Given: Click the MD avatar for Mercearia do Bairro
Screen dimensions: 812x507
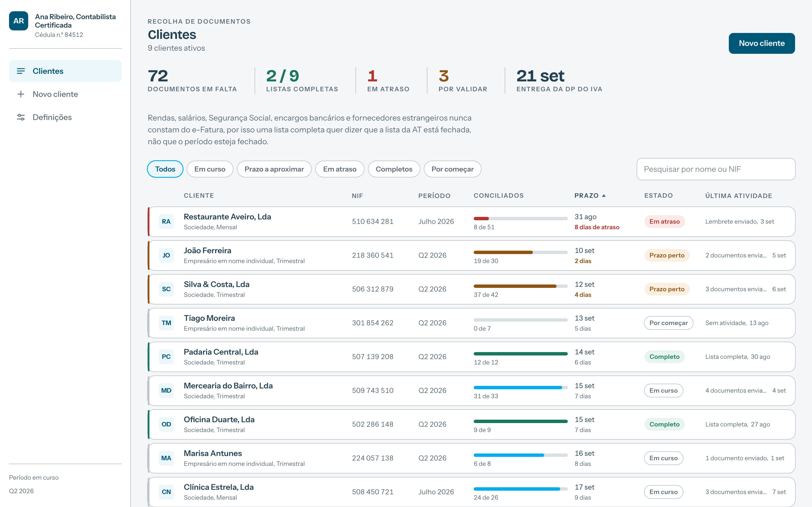Looking at the screenshot, I should click(166, 391).
